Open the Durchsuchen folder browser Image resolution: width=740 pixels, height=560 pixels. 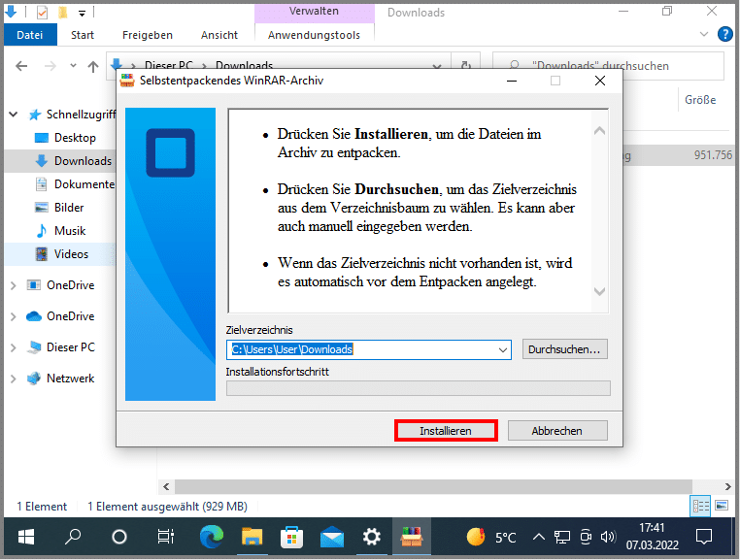tap(564, 349)
